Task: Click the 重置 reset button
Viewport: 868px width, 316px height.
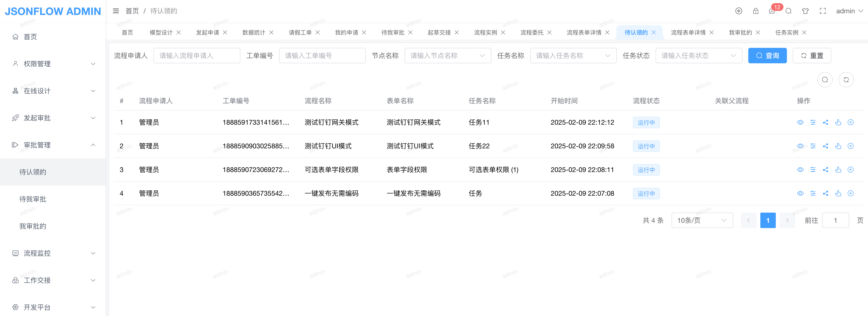Action: point(811,56)
